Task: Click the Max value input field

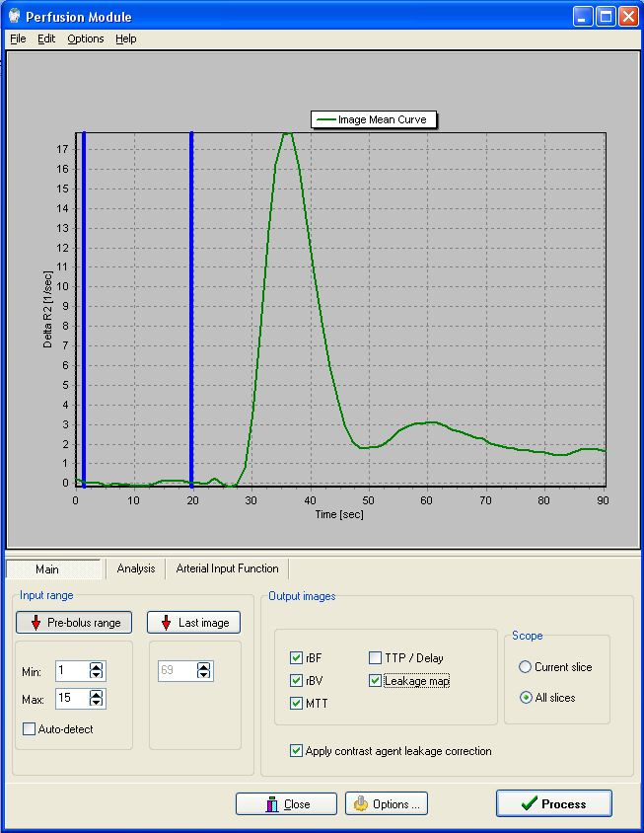Action: (72, 699)
